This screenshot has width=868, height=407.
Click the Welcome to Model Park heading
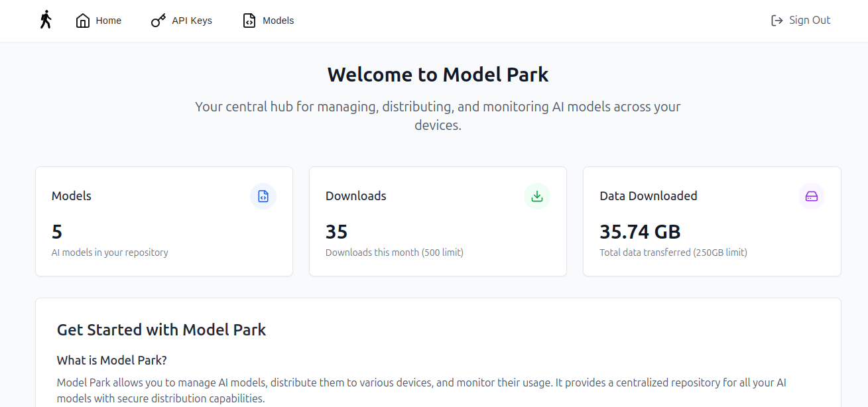[438, 74]
